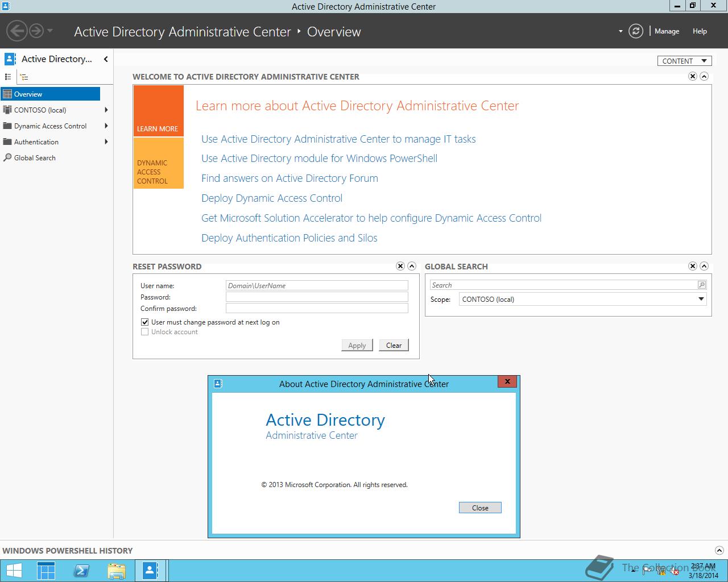Open navigation history dropdown next to forward arrow
728x582 pixels.
click(x=50, y=31)
